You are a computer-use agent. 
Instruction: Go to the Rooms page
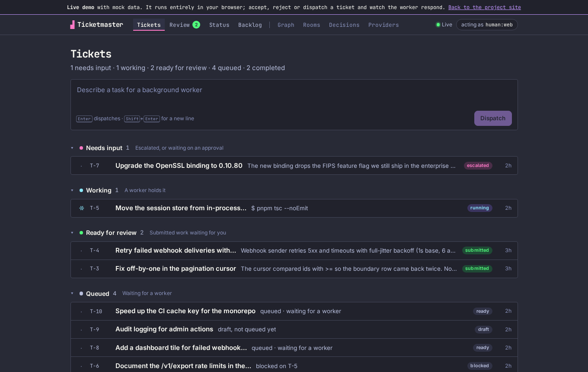point(312,25)
